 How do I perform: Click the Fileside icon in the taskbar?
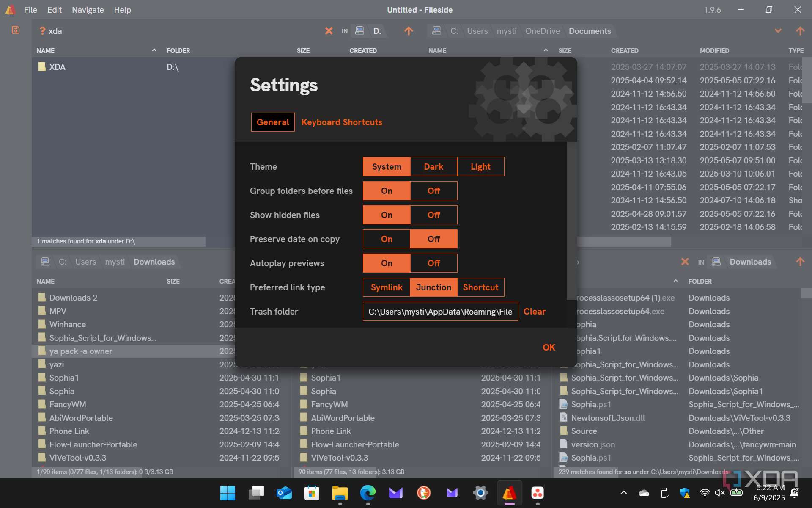[509, 493]
